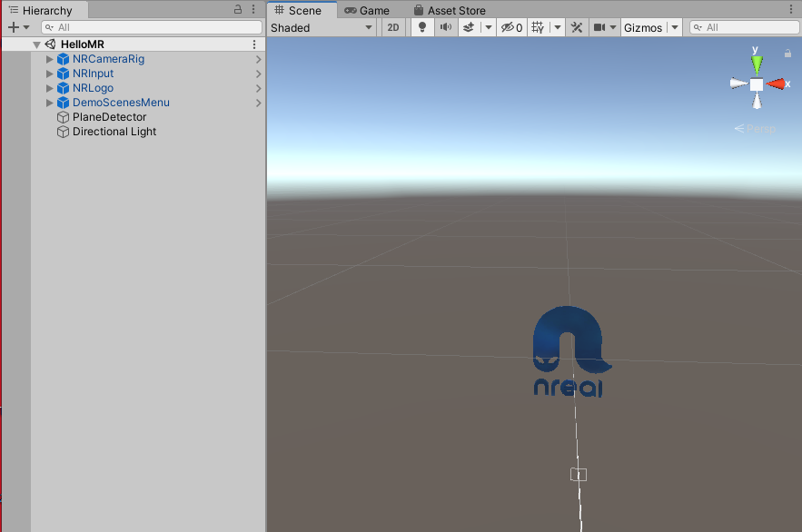Click the Unity scene icon beside HelloMR
This screenshot has width=802, height=532.
50,44
